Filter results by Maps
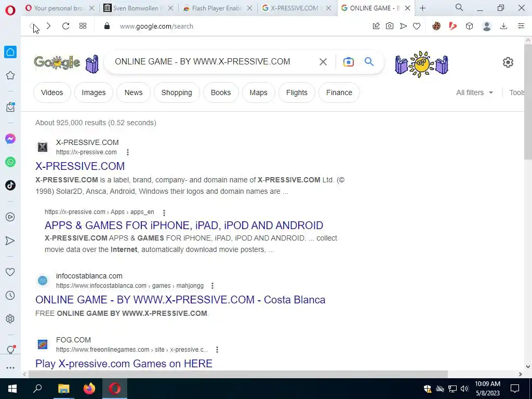Screen dimensions: 532x399 tap(259, 92)
